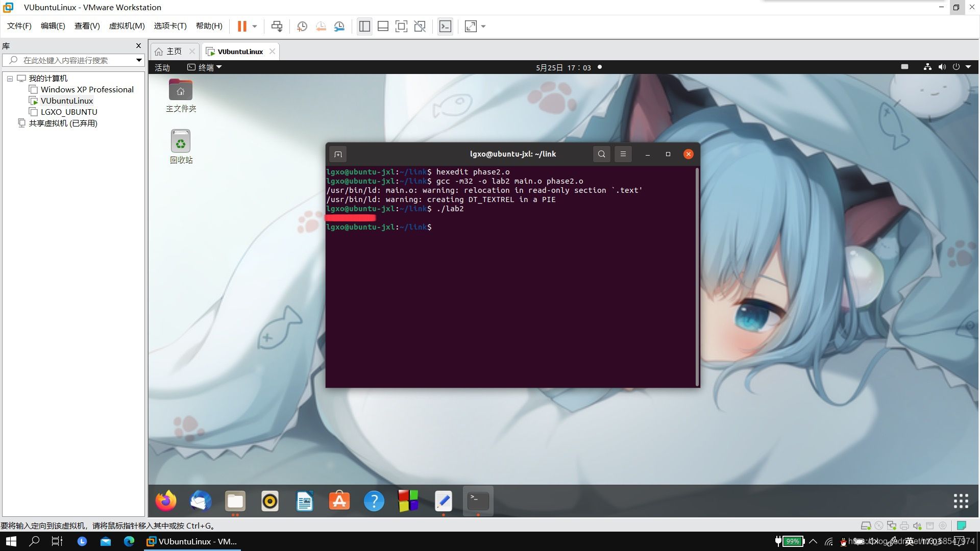Expand the stretch display dropdown arrow
The image size is (980, 551).
(483, 26)
